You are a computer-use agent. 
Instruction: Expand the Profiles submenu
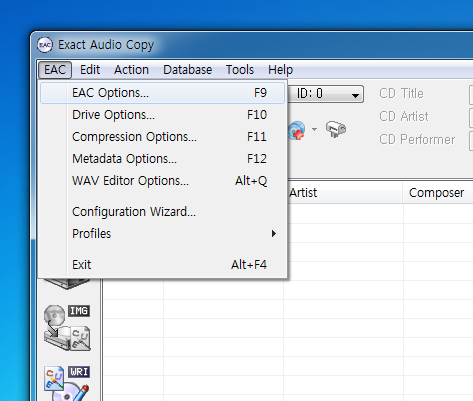(162, 234)
